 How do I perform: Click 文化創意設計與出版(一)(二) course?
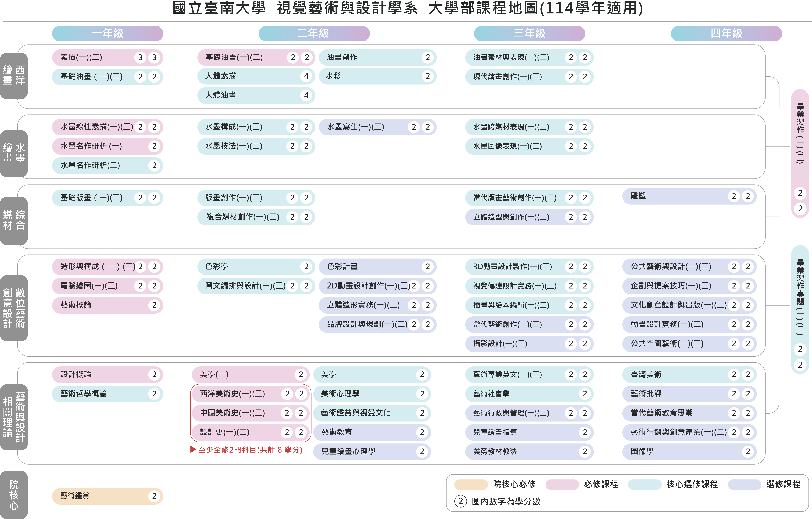(690, 305)
